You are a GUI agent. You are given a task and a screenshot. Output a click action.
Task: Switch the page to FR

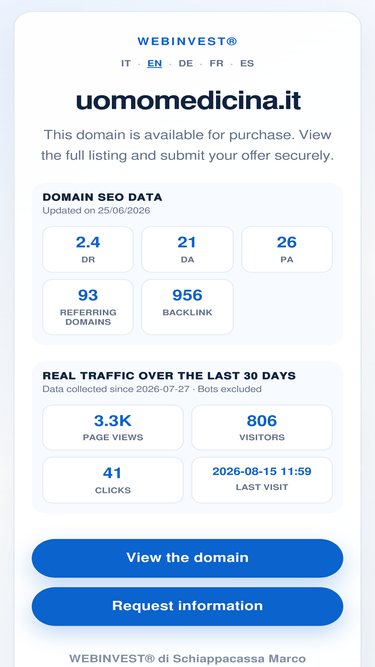click(216, 63)
